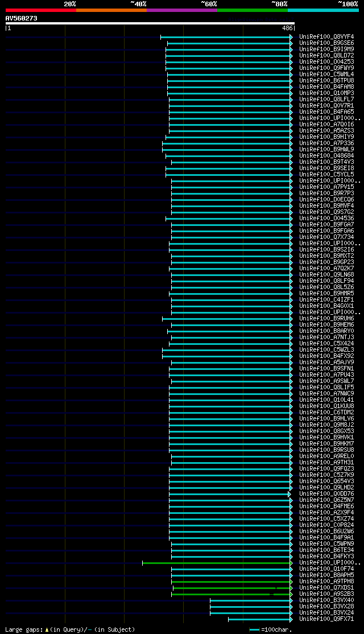Select the UniRef100_A7Q0I6 label
The height and width of the screenshot is (634, 364).
(327, 125)
